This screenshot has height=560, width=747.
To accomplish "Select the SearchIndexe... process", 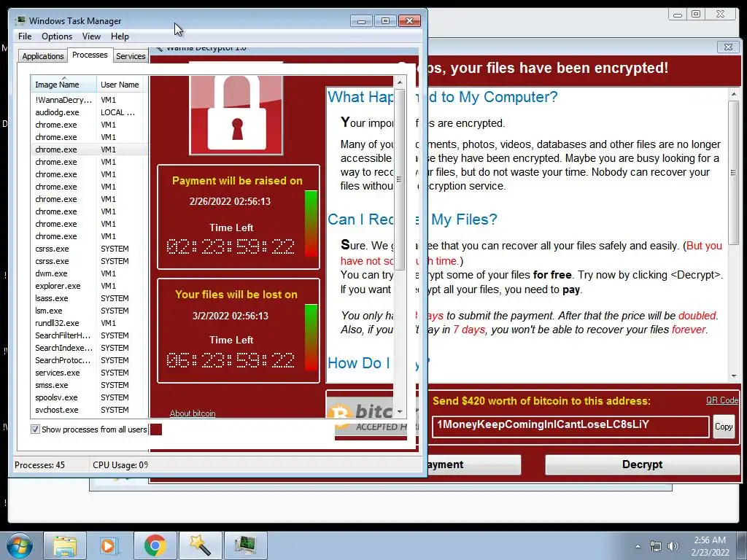I will [90, 348].
